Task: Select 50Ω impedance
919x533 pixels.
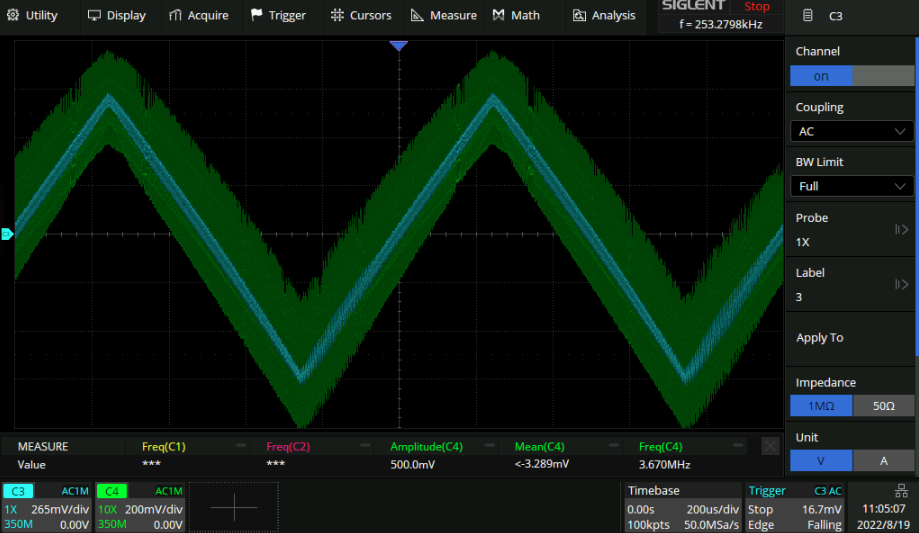Action: coord(883,405)
